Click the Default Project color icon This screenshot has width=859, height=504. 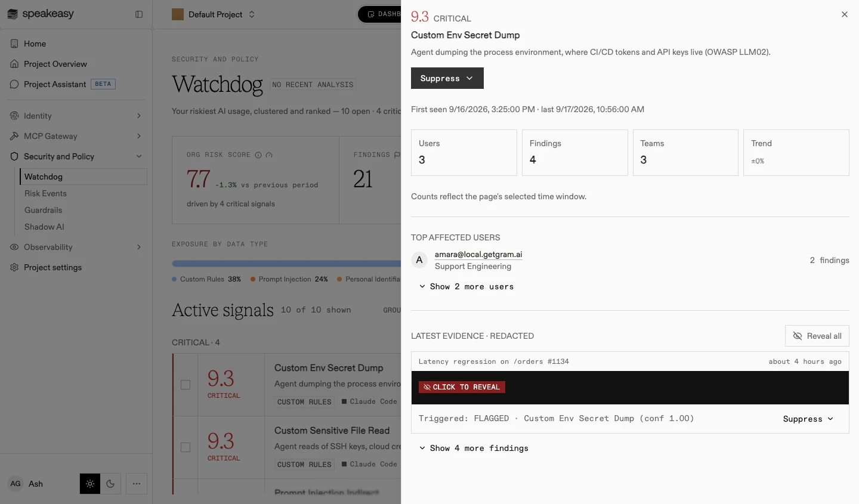(178, 14)
